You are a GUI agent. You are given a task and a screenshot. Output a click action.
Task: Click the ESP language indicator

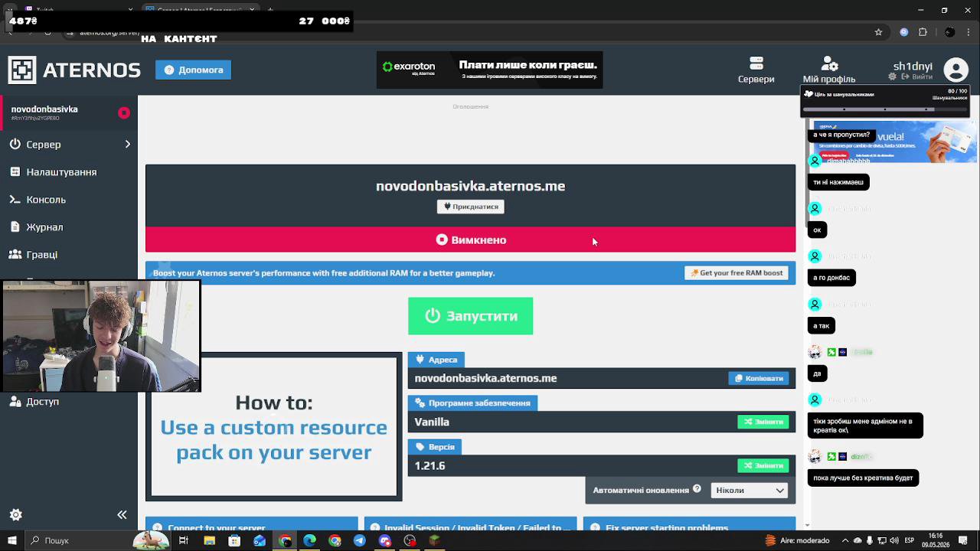tap(909, 540)
